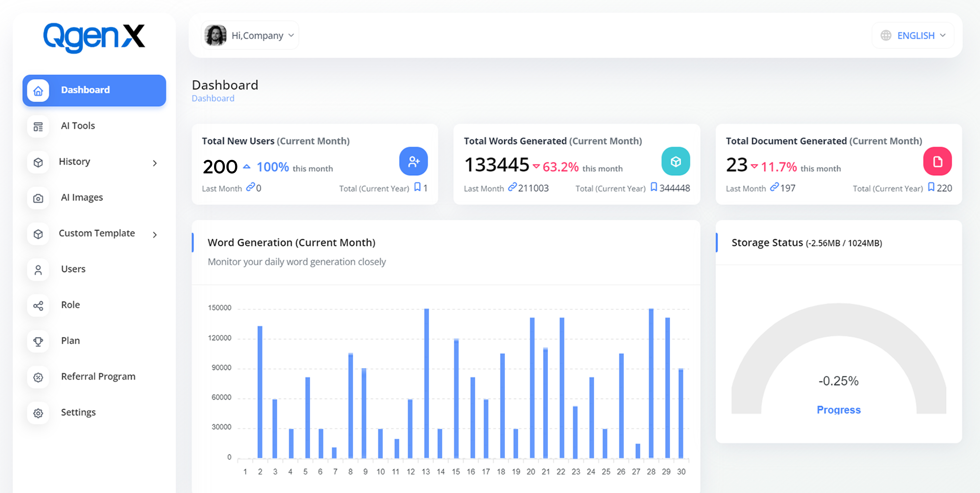Click the 150000 y-axis label
The height and width of the screenshot is (493, 980).
point(219,308)
